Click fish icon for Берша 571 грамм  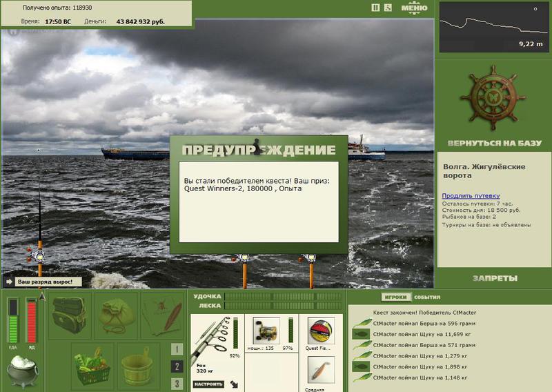362,345
